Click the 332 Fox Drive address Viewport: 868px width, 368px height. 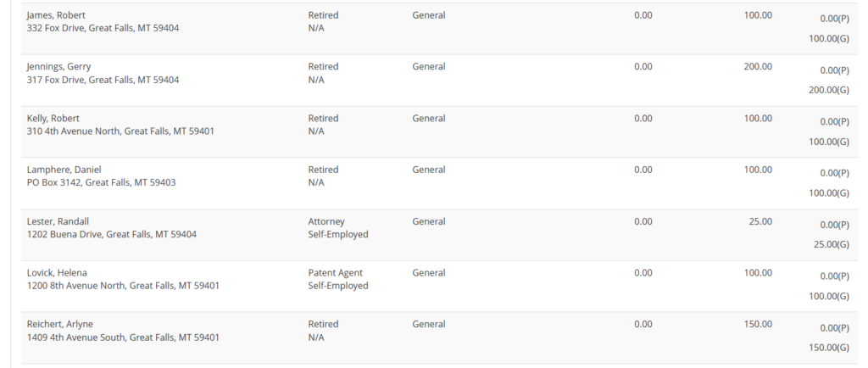coord(103,28)
